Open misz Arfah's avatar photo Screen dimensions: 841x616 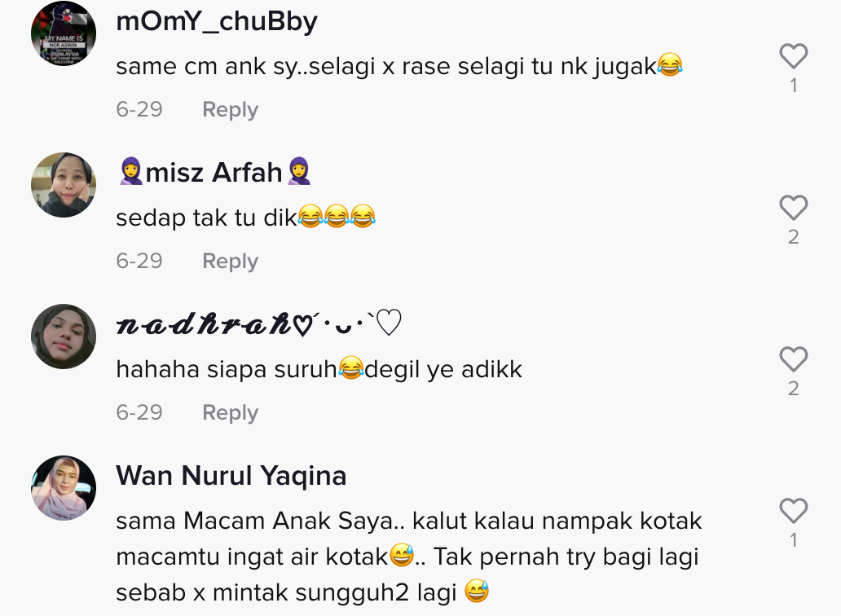coord(64,185)
